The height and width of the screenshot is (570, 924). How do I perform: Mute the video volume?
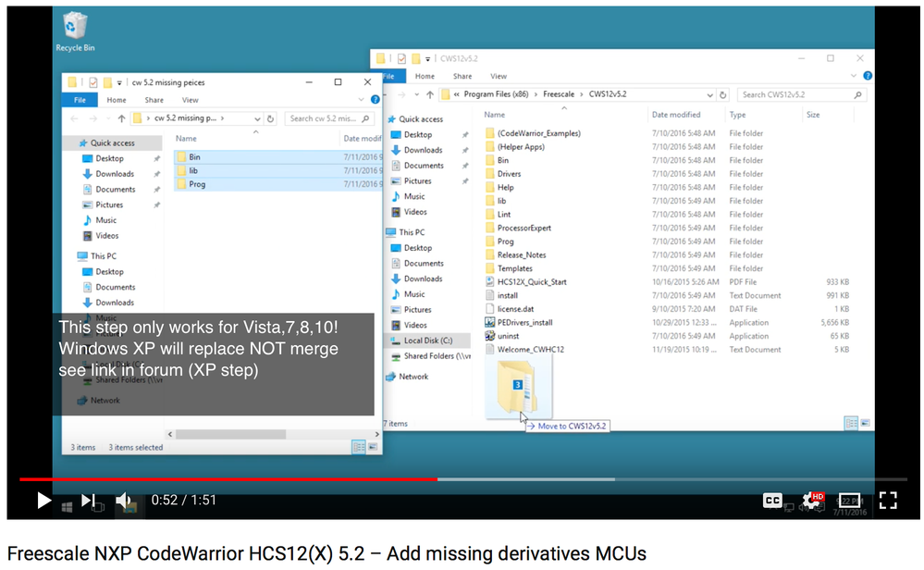tap(123, 501)
